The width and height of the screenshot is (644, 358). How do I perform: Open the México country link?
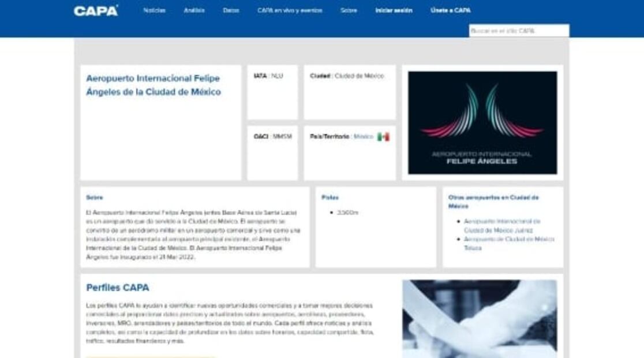tap(364, 137)
